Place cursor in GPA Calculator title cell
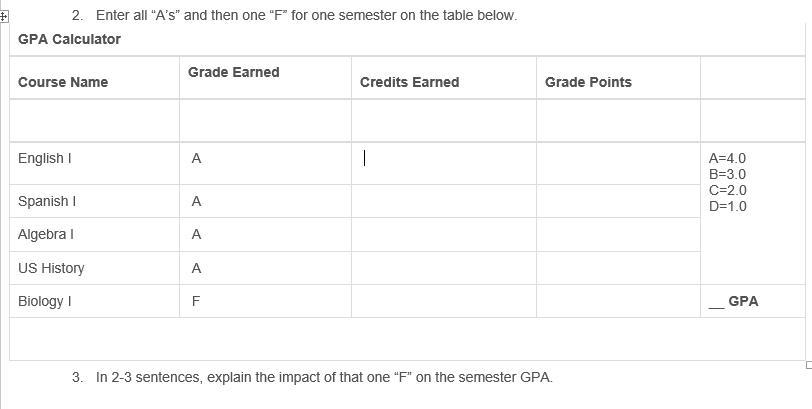812x409 pixels. pos(407,39)
